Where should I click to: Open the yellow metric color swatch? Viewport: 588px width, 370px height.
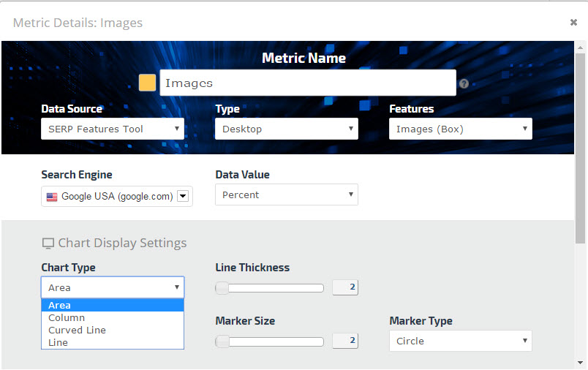[147, 83]
